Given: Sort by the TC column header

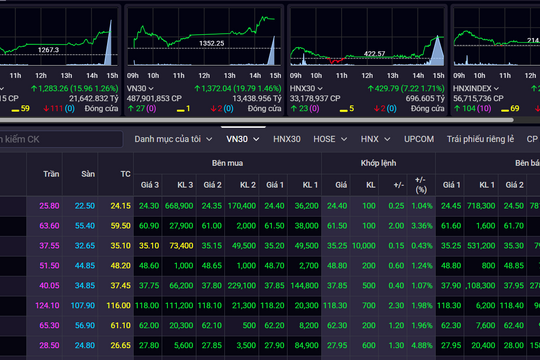Looking at the screenshot, I should [x=125, y=174].
